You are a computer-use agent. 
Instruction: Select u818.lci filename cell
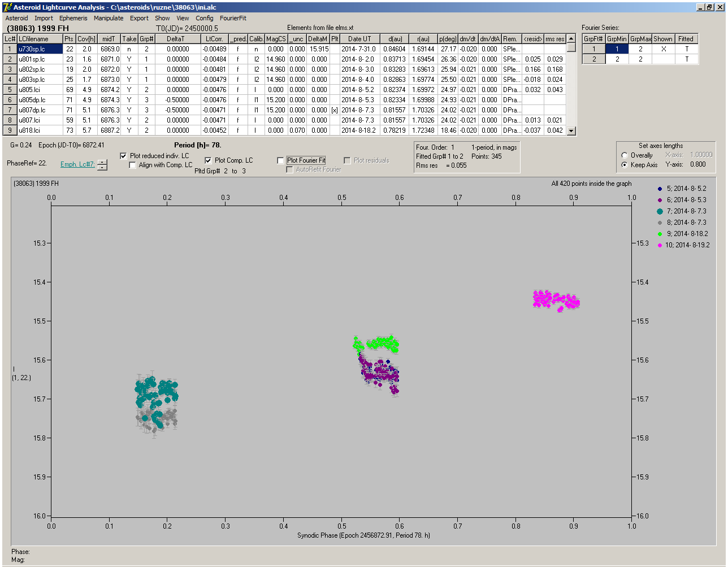tap(40, 130)
